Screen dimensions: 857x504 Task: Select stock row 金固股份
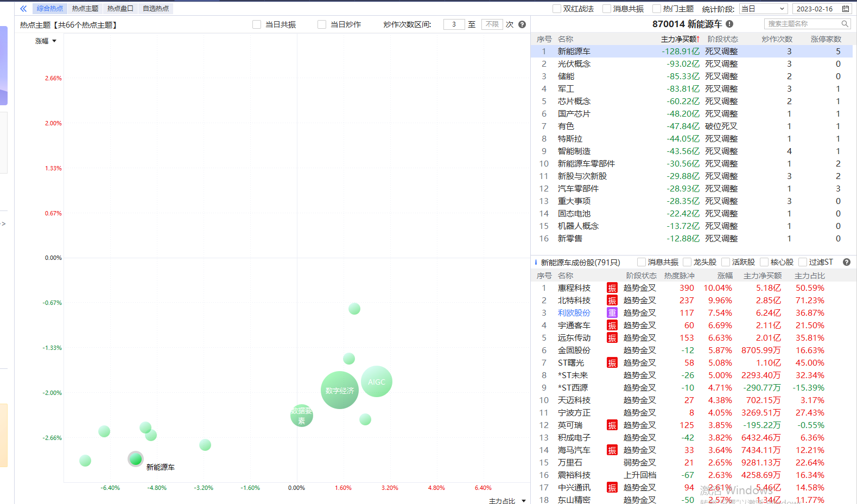coord(691,350)
